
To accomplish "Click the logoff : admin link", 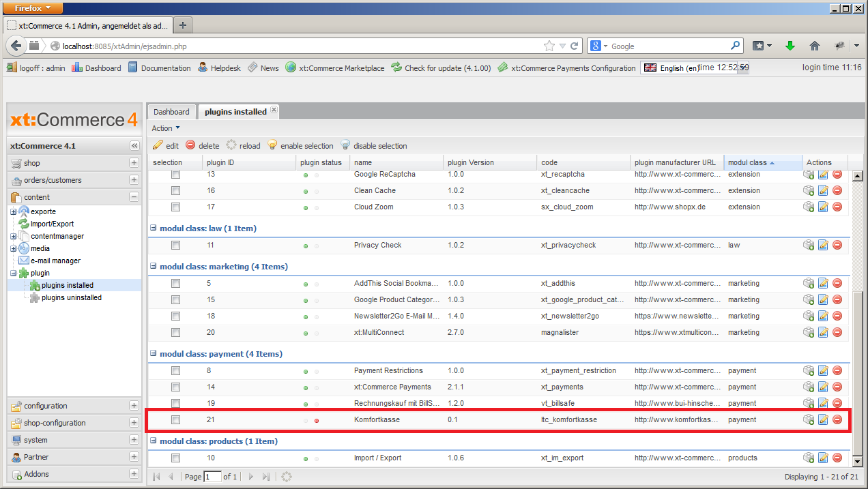I will tap(36, 68).
